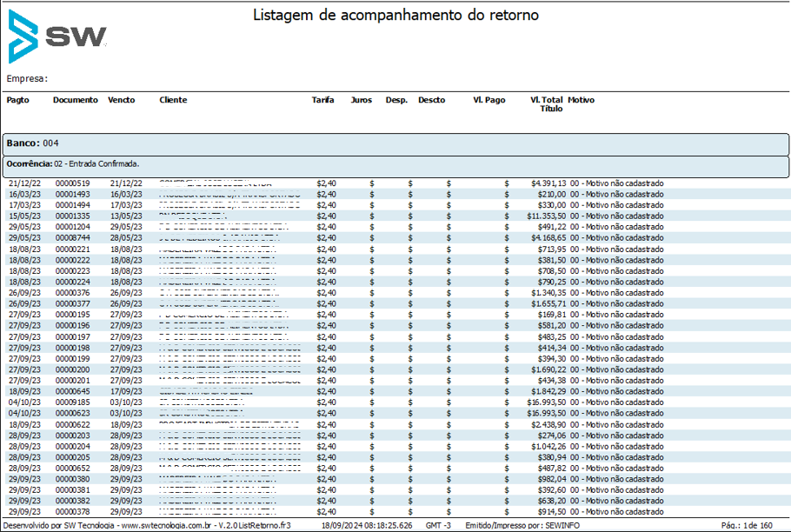Click document number 00000652

(x=73, y=469)
